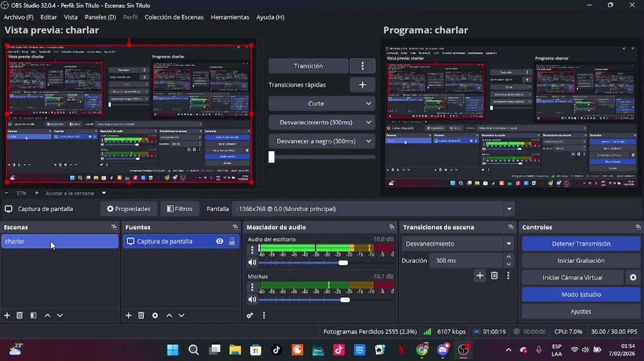Open Herramientas menu
The image size is (644, 361).
pos(230,17)
